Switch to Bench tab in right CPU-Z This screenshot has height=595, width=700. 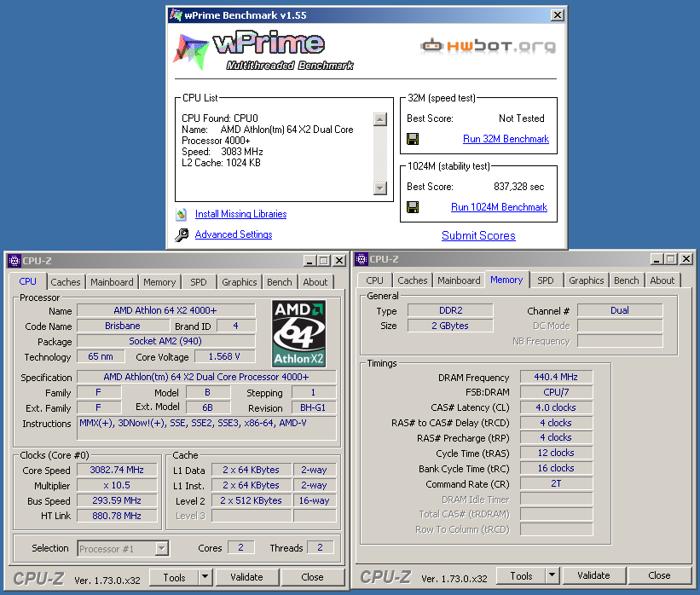[627, 280]
